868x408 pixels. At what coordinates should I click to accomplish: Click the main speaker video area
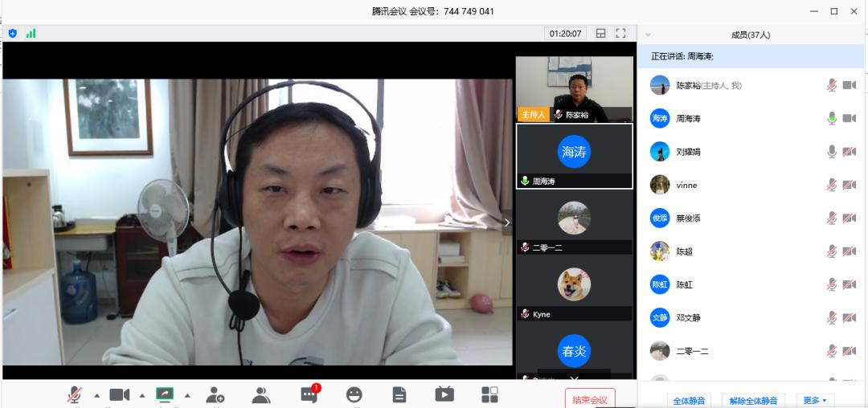[x=257, y=222]
